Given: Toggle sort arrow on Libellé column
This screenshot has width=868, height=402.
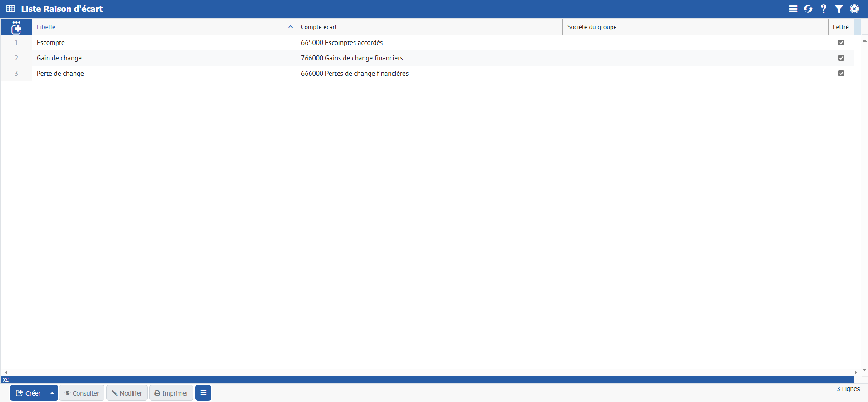Looking at the screenshot, I should 290,27.
